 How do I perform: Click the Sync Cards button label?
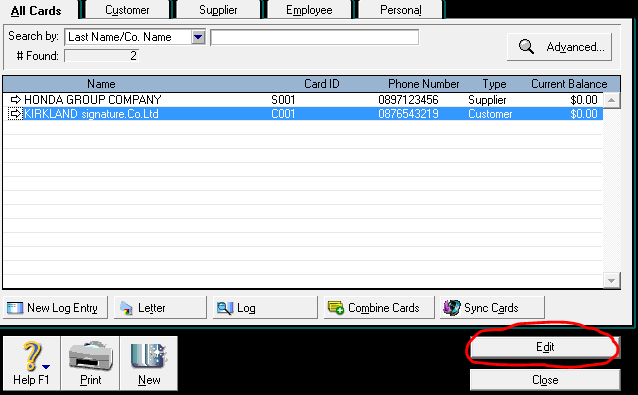pos(491,308)
